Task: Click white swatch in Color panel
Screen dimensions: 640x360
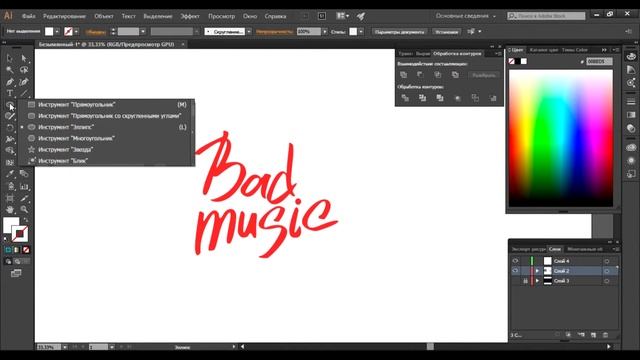Action: coord(524,61)
